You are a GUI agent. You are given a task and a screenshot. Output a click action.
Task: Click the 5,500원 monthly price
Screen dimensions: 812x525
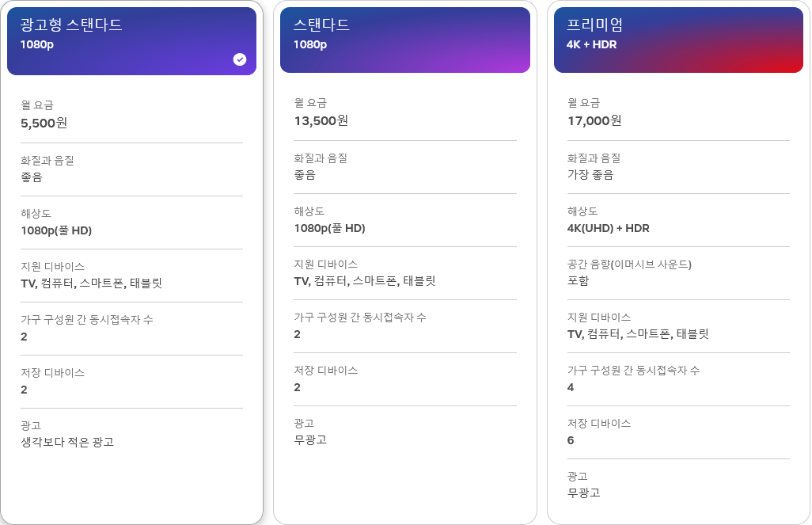click(44, 123)
